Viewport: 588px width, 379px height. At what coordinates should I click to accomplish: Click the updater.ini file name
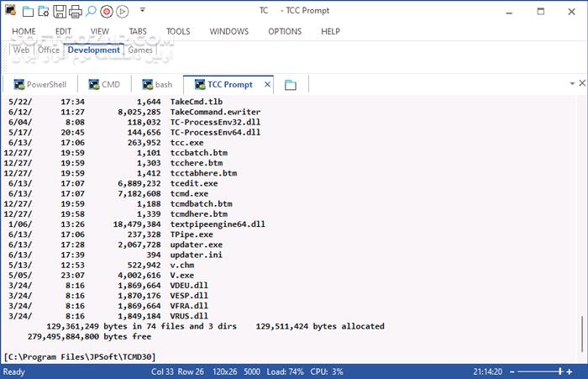196,255
